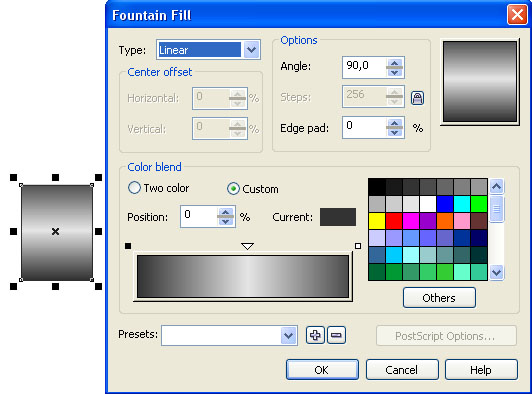Pick the orange swatch in the palette
532x394 pixels.
[445, 221]
